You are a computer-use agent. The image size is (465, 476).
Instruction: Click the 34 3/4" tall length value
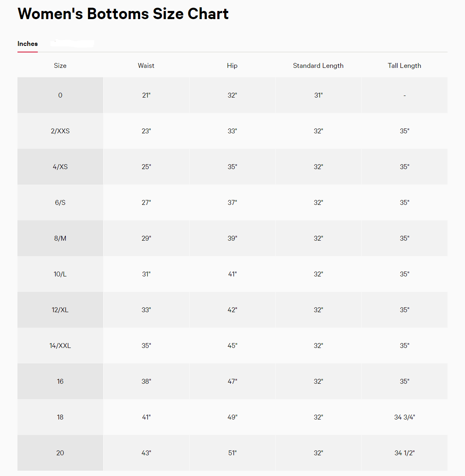(404, 417)
